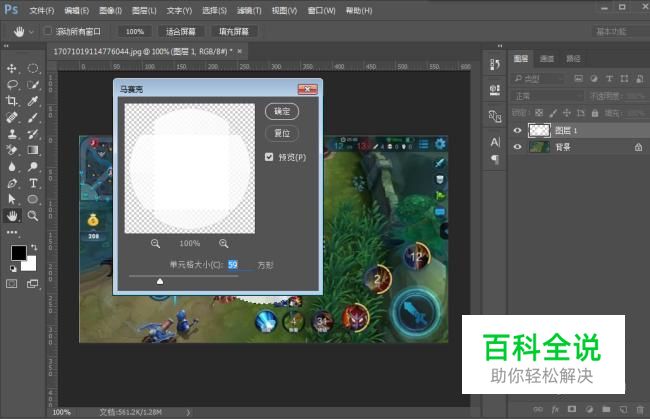Toggle lock position icon
650x419 pixels.
[x=567, y=113]
